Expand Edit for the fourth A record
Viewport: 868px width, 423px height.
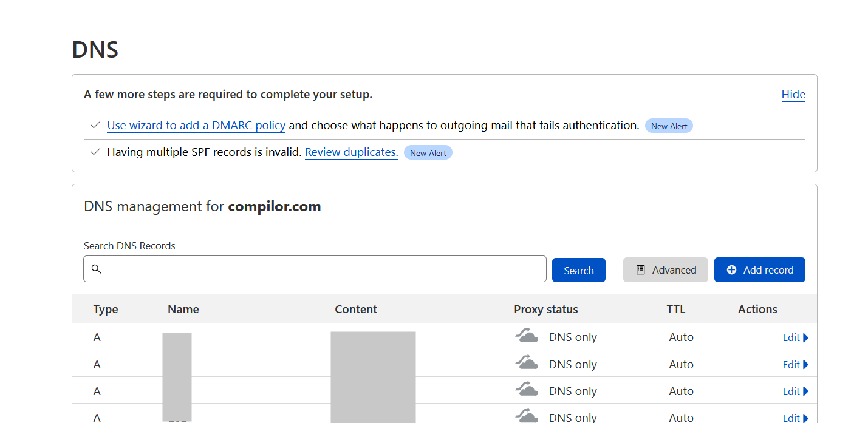coord(795,418)
